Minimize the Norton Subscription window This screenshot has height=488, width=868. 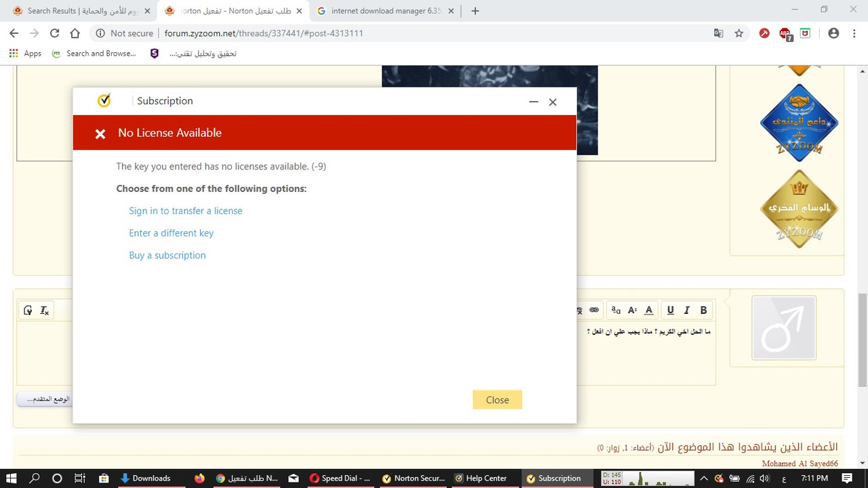coord(534,102)
